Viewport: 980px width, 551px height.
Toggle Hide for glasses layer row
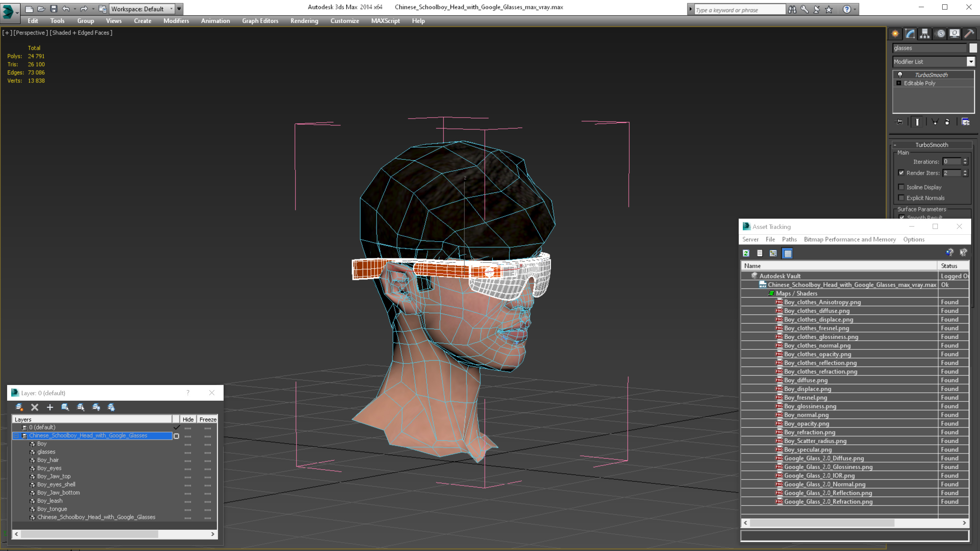[187, 452]
